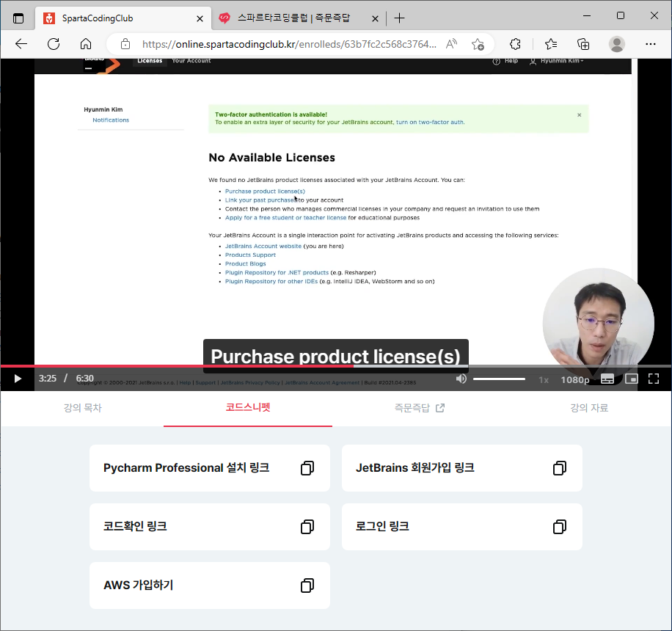
Task: View site information lock icon
Action: pos(125,44)
